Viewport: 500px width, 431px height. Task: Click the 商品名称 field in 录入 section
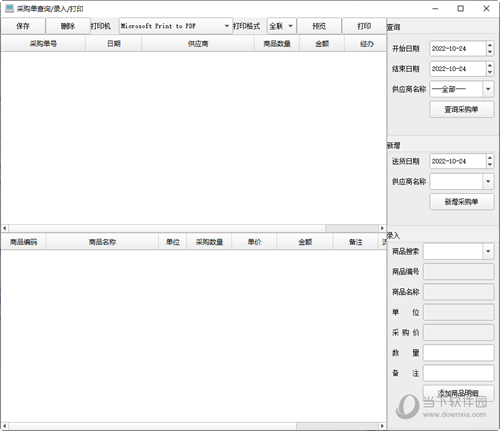tap(459, 292)
